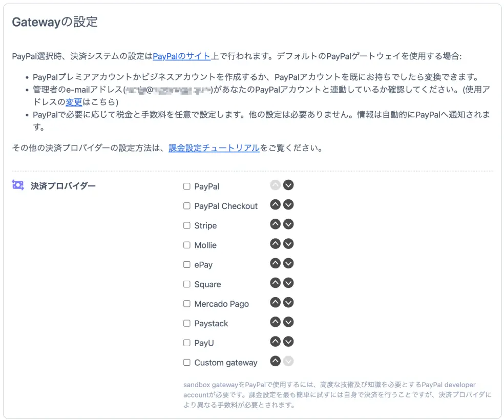Enable the Custom gateway checkbox
Viewport: 504px width, 420px height.
(187, 362)
